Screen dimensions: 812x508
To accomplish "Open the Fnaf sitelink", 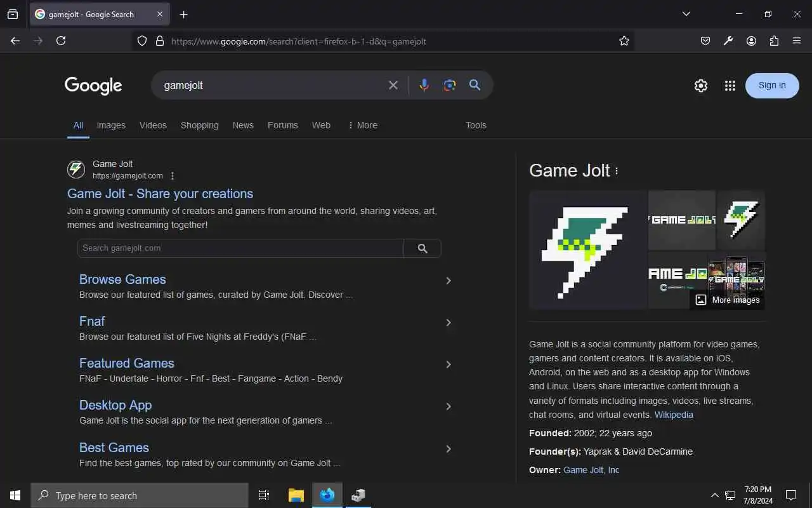I will tap(92, 321).
